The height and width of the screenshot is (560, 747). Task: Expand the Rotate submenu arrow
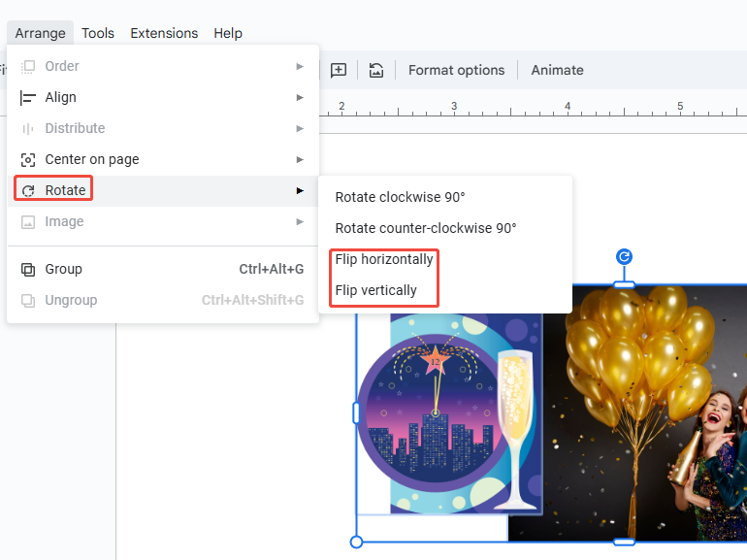click(300, 190)
